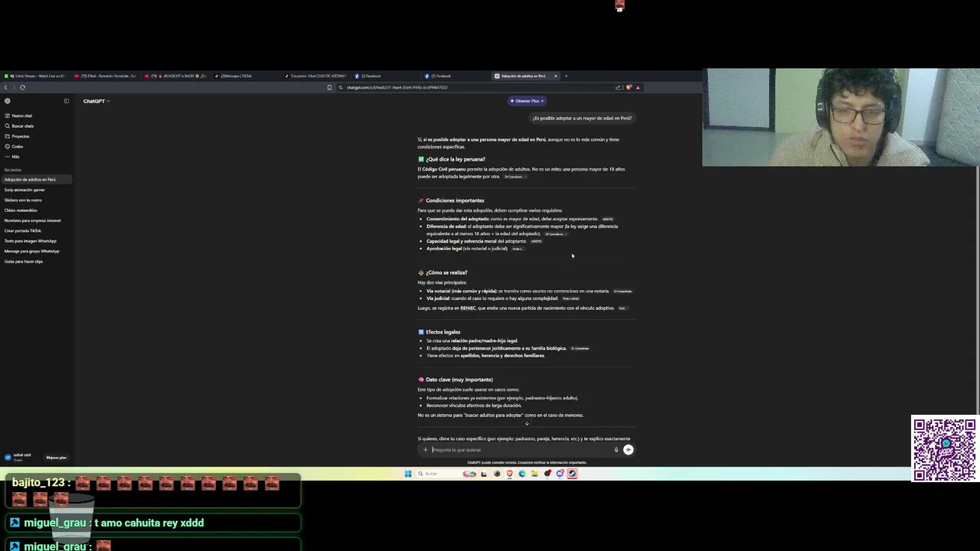Screen dimensions: 980x551
Task: Switch to 'CASO DE ASESINATO' TikTok tab
Action: coord(315,76)
